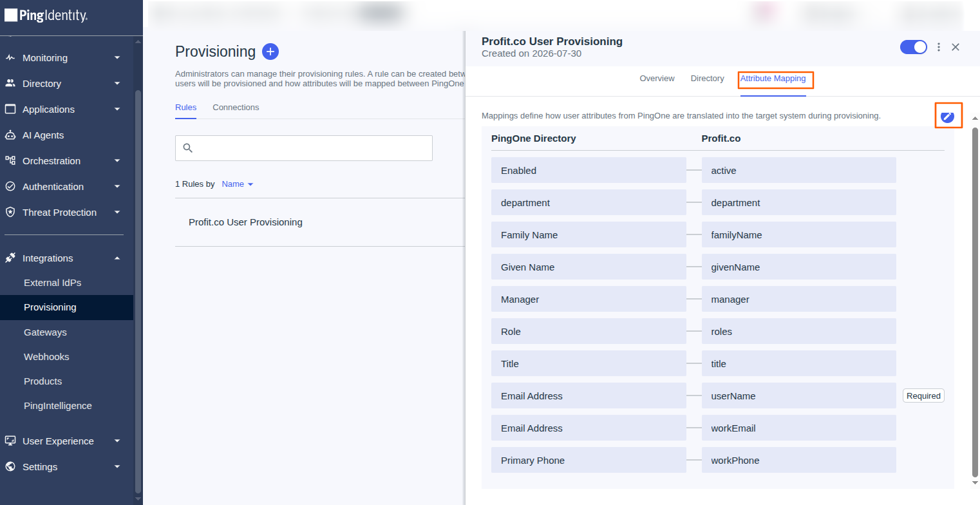This screenshot has height=505, width=980.
Task: Click the sidebar scrollbar up arrow
Action: click(138, 43)
